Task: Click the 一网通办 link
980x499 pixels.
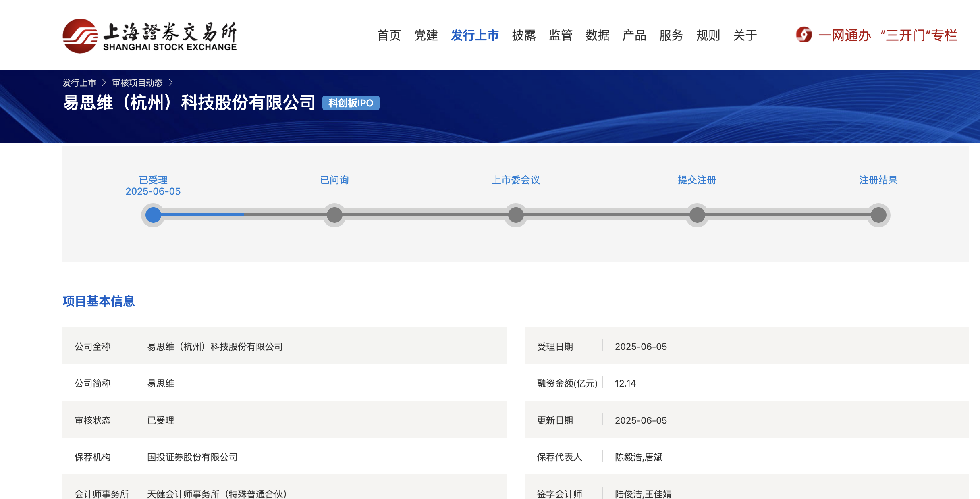Action: pyautogui.click(x=845, y=35)
